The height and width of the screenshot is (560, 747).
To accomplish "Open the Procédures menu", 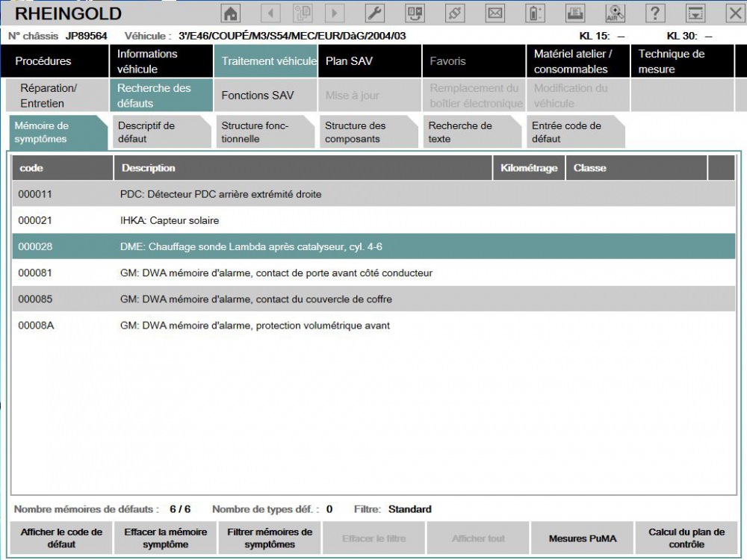I will pos(55,61).
